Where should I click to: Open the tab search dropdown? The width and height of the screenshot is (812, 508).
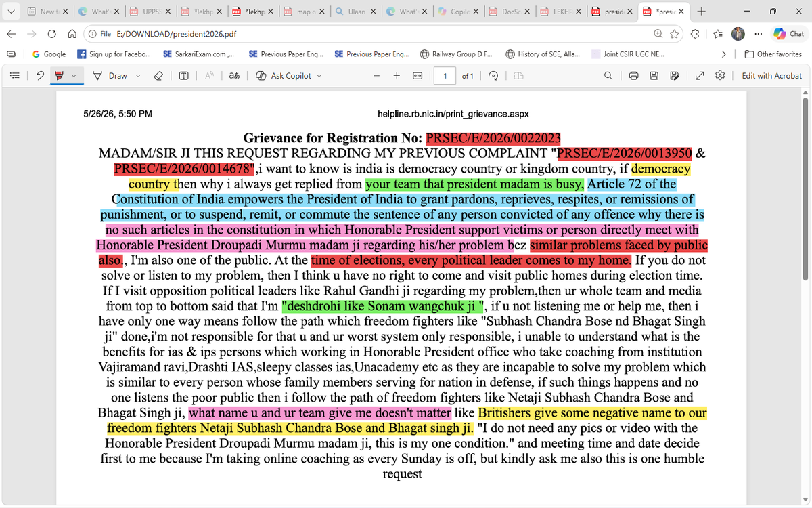(12, 12)
